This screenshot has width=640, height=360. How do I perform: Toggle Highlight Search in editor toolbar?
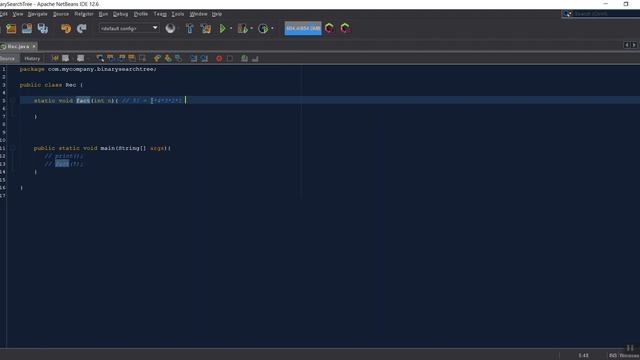(x=132, y=58)
